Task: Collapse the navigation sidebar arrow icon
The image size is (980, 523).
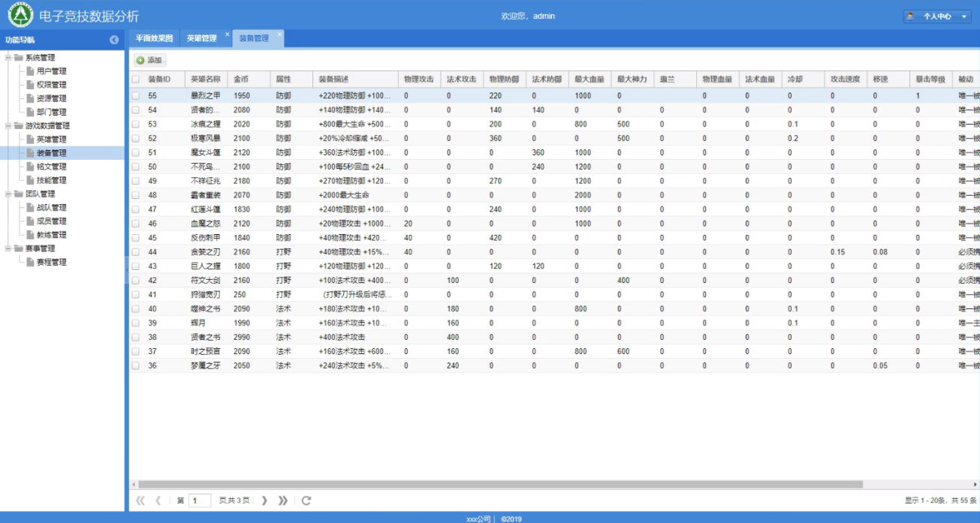Action: point(114,40)
